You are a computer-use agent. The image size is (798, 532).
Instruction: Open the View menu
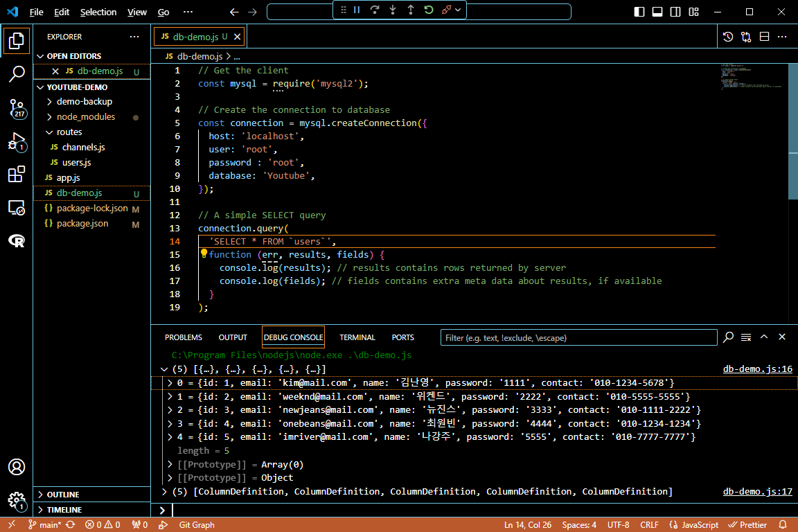point(137,12)
